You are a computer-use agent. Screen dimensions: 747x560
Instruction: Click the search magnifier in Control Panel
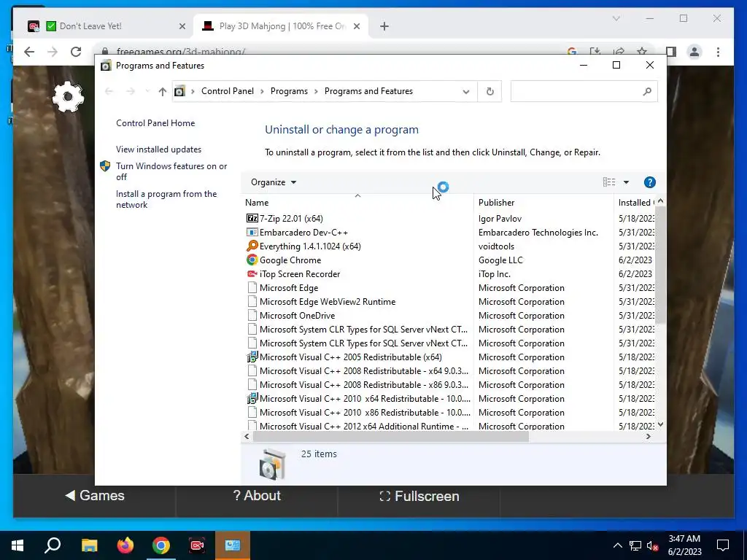pyautogui.click(x=646, y=91)
